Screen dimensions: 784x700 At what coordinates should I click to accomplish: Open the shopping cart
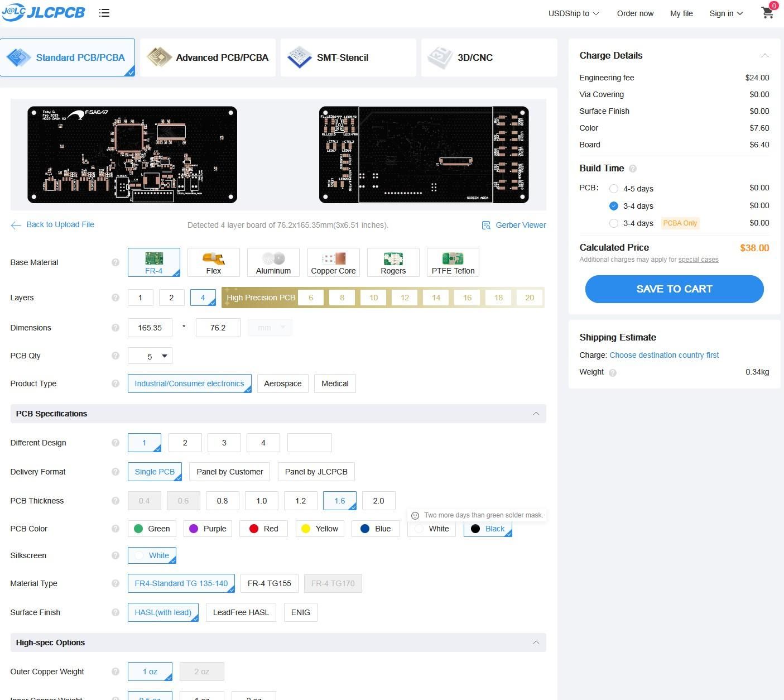pos(767,12)
